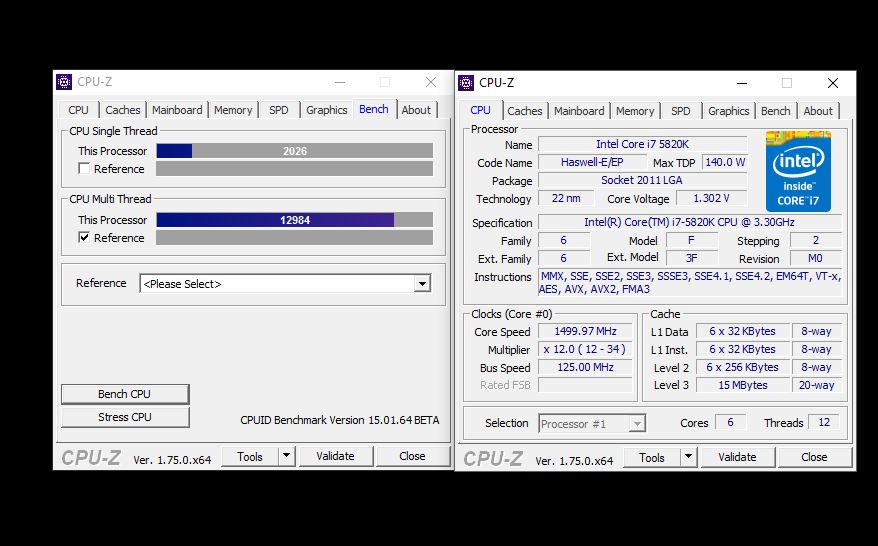Open the Processor #1 selection dropdown

pos(592,424)
